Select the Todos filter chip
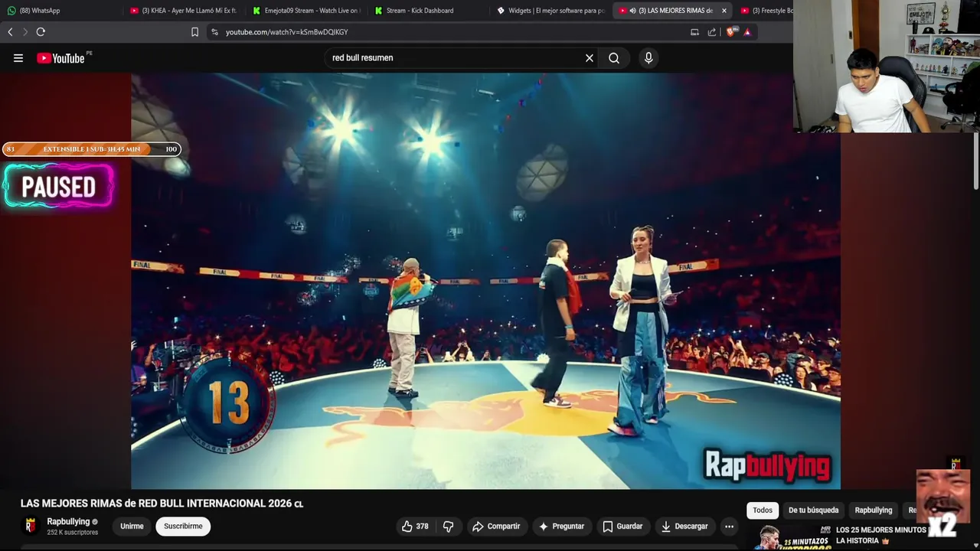Image resolution: width=980 pixels, height=551 pixels. pos(763,510)
